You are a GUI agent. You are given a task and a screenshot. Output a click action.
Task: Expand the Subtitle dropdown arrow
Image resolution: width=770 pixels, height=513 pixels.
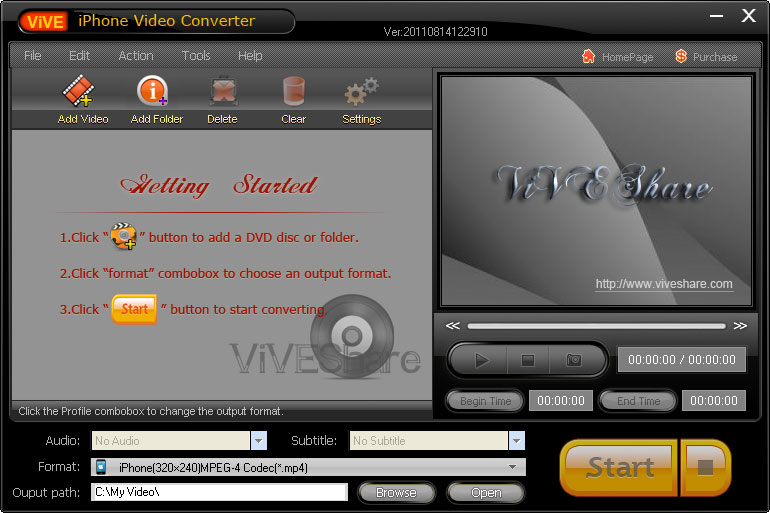click(x=517, y=441)
